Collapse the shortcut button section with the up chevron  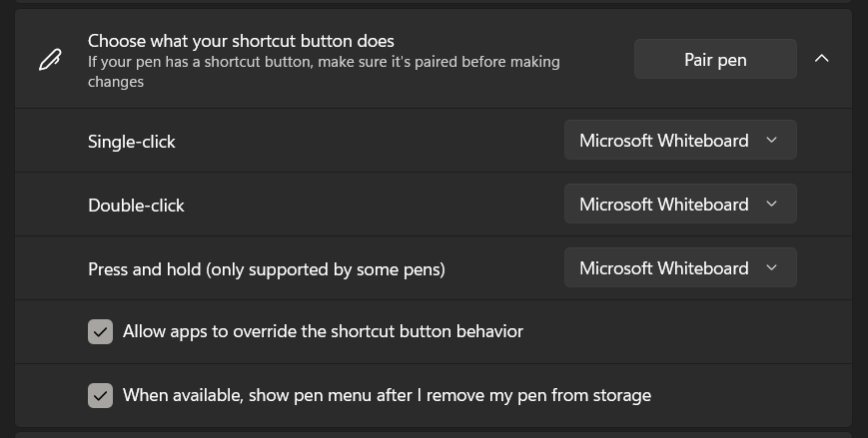pos(822,59)
